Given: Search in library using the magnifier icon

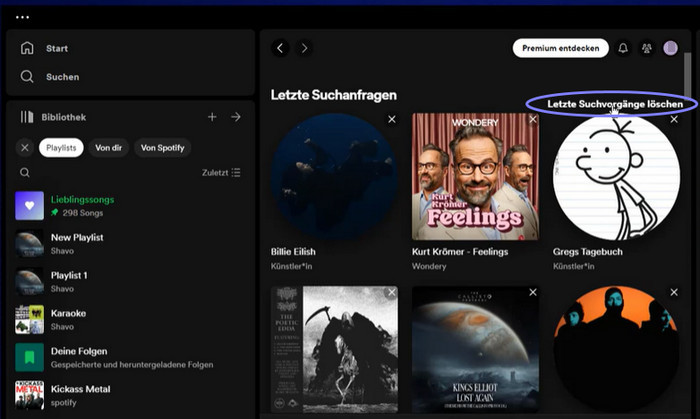Looking at the screenshot, I should coord(25,173).
